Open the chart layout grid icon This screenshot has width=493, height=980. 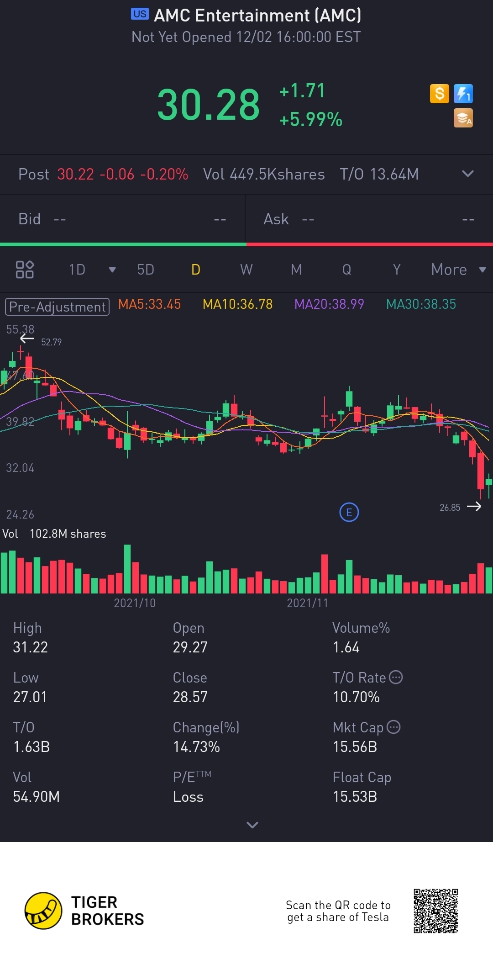pos(25,270)
